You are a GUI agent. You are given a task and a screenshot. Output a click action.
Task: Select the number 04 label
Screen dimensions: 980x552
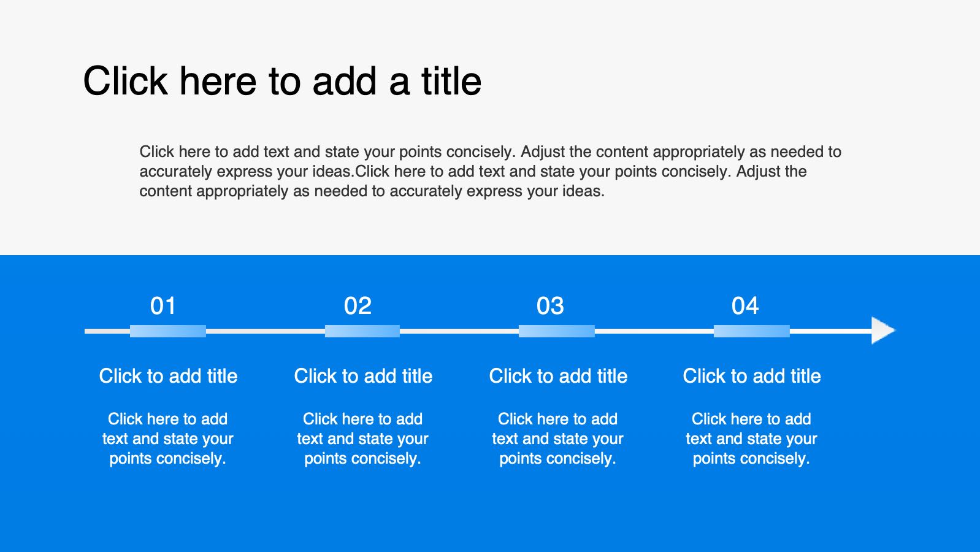coord(745,306)
